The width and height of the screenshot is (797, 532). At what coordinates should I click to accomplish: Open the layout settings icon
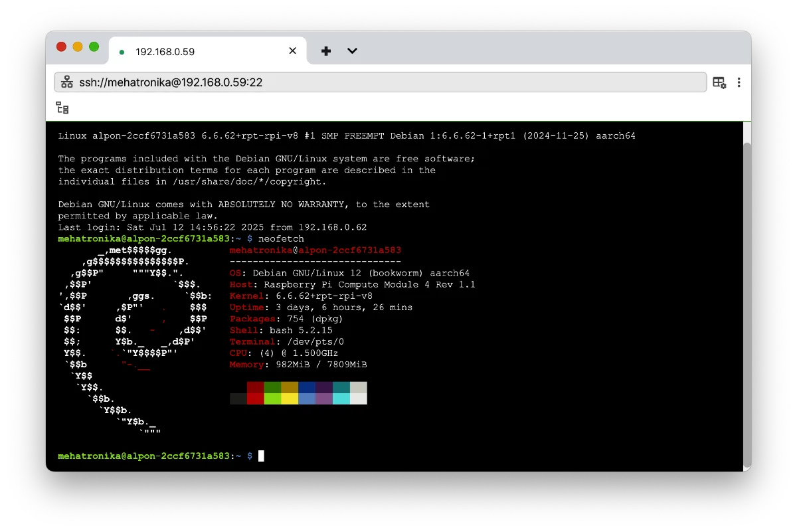pyautogui.click(x=719, y=82)
